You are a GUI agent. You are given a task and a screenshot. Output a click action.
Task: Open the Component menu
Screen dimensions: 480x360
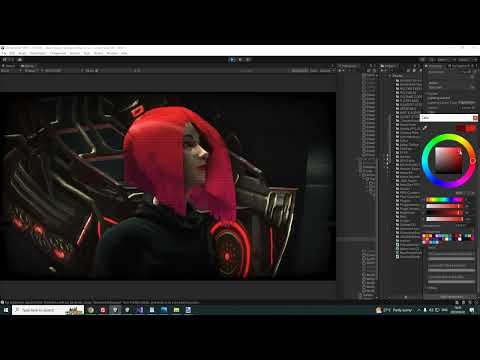coord(58,53)
